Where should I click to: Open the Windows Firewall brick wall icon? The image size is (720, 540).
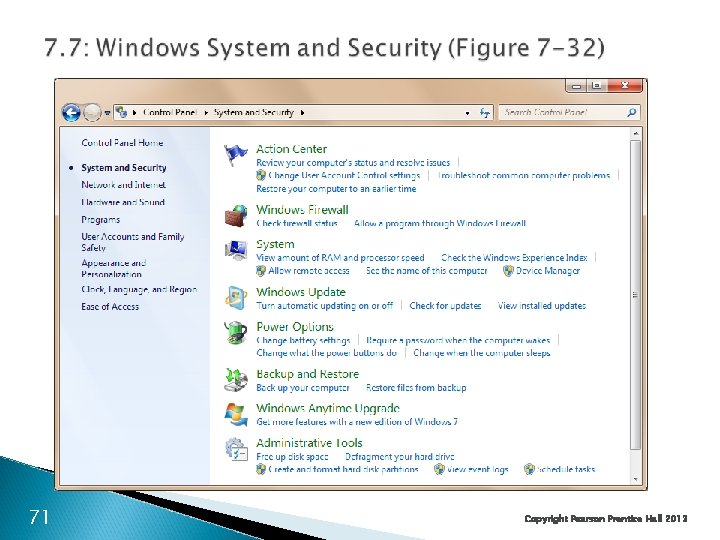coord(236,216)
